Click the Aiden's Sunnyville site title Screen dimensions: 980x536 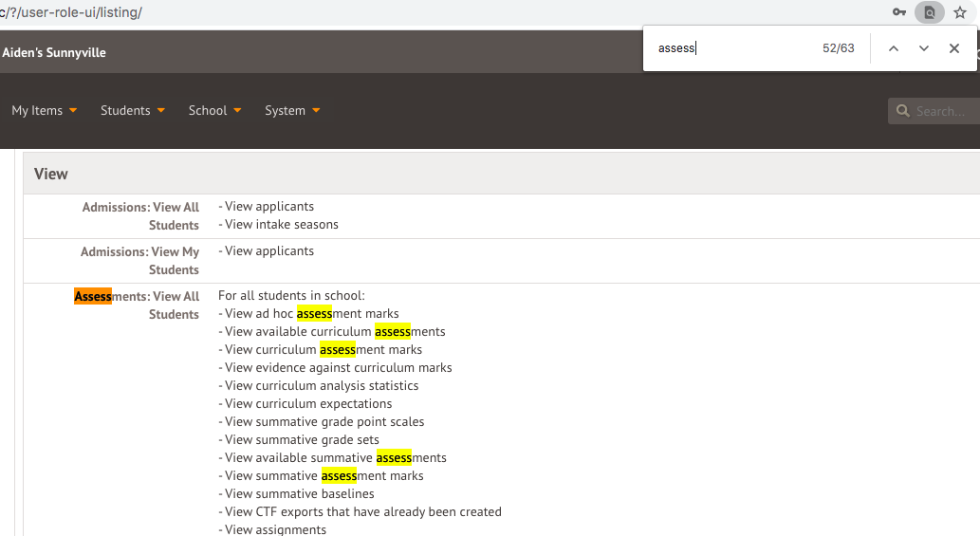click(54, 52)
